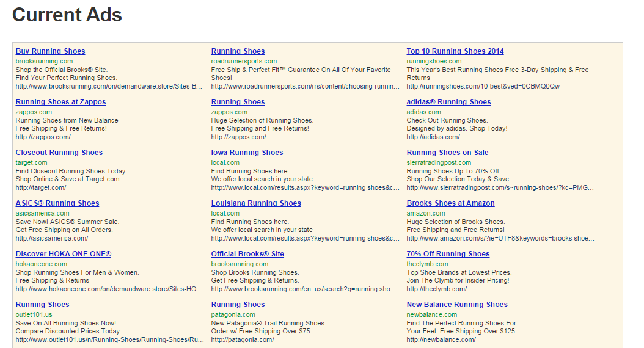644x348 pixels.
Task: Visit the Official Brooks® Site link
Action: click(247, 254)
